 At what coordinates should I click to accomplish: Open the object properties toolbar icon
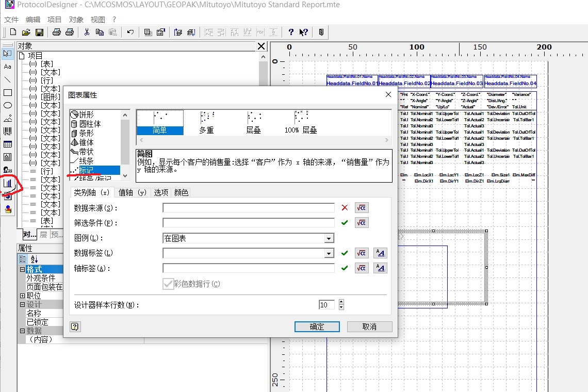[x=161, y=32]
